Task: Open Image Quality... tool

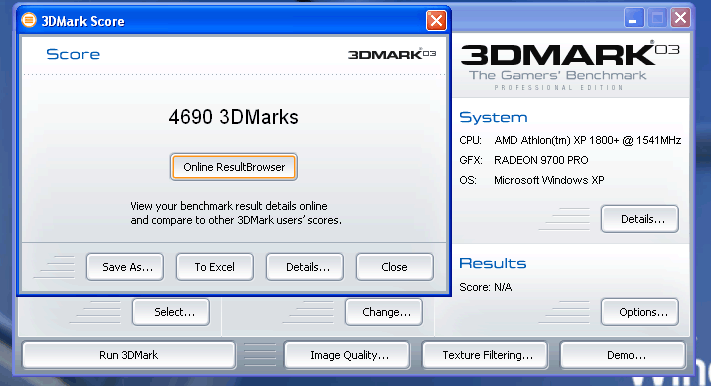Action: (347, 355)
